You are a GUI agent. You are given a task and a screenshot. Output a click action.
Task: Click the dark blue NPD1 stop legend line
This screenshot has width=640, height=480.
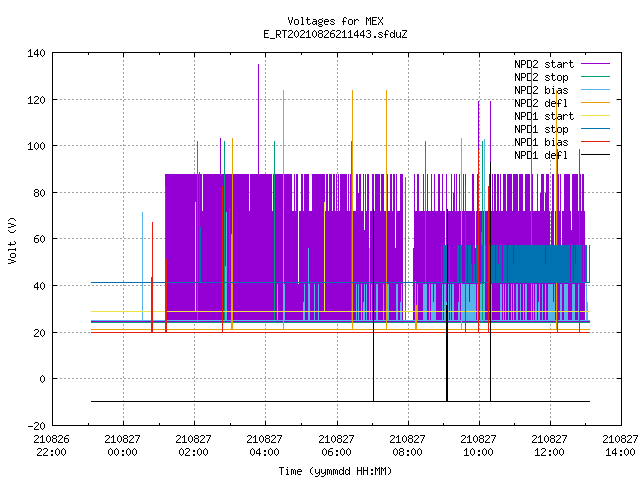[x=595, y=129]
